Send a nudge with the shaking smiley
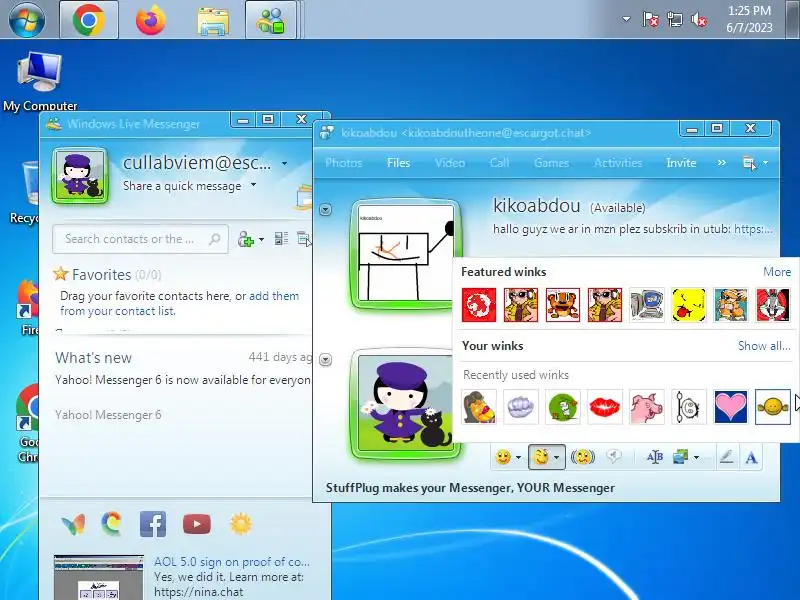800x600 pixels. pyautogui.click(x=583, y=457)
